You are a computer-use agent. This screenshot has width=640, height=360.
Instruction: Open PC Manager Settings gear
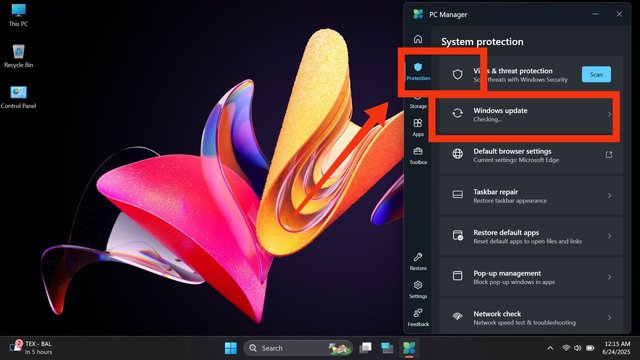click(418, 290)
